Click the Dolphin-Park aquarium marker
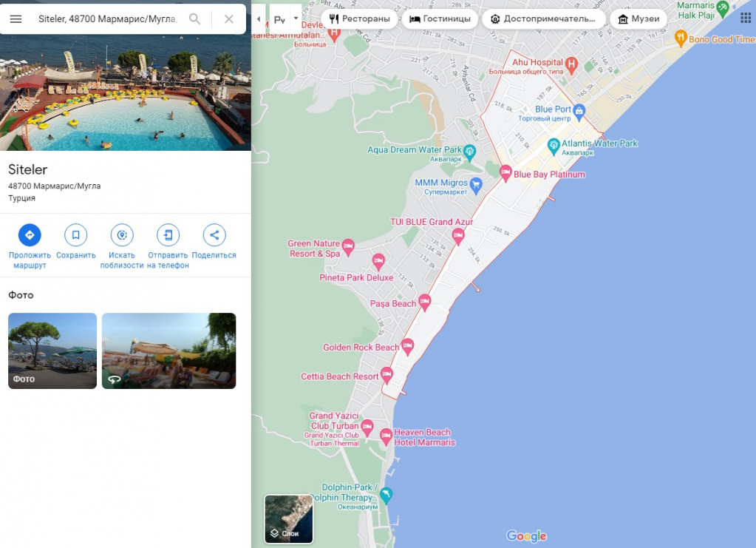Screen dimensions: 756x548 click(x=386, y=495)
